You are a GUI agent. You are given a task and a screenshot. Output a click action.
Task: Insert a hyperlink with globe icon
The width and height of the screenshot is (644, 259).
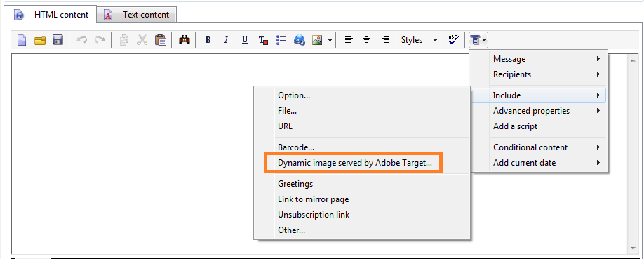point(300,40)
